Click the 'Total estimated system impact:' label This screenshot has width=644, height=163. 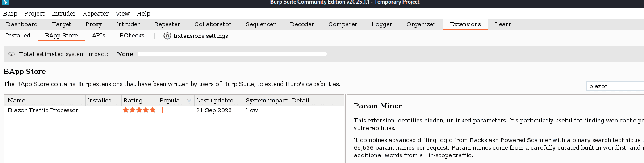click(63, 54)
